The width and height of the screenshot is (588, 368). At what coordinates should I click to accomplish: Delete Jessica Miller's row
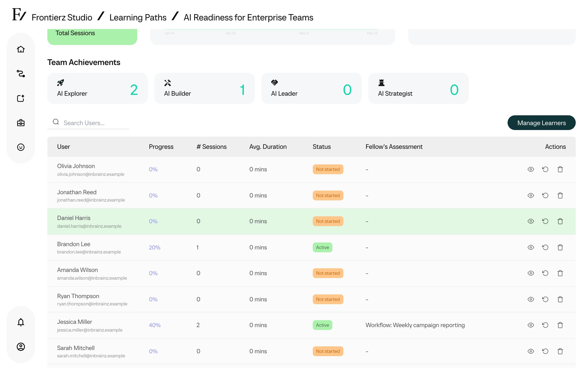[x=560, y=325]
